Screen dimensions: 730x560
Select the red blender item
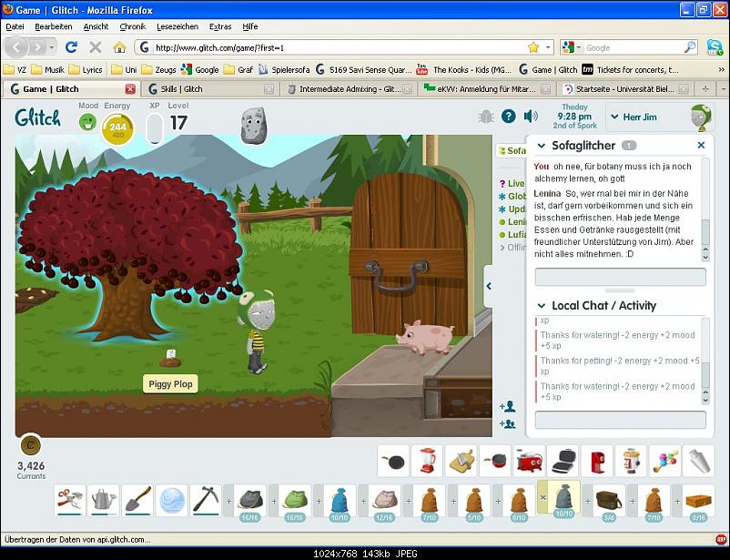coord(425,462)
